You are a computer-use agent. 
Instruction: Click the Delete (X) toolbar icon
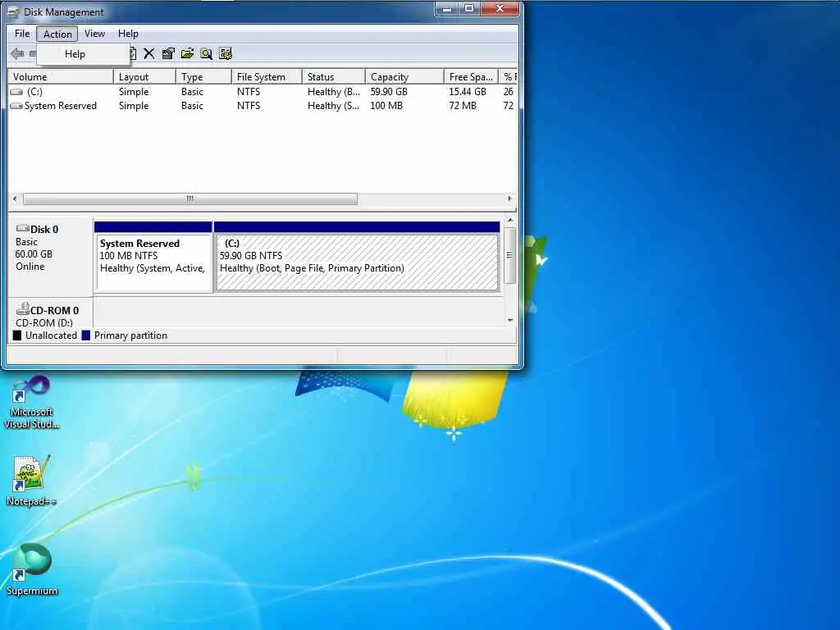[149, 53]
